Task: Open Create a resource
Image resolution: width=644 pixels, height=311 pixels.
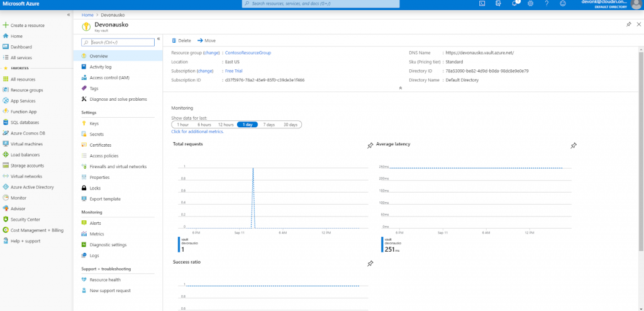Action: point(24,26)
